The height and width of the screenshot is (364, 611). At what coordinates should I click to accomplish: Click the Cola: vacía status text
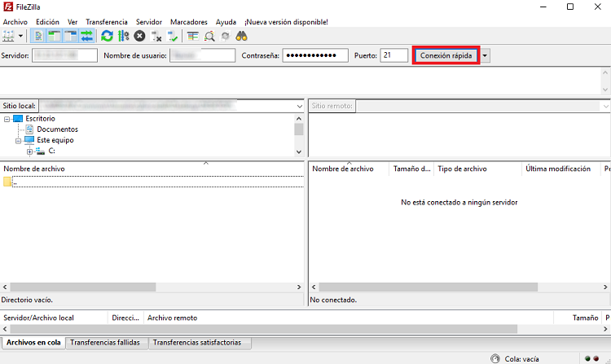click(521, 359)
